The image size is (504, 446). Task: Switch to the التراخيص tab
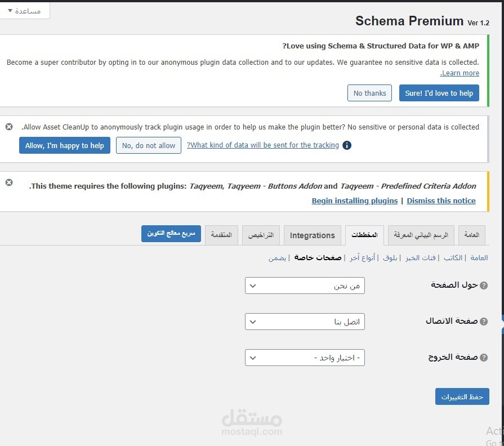point(261,235)
